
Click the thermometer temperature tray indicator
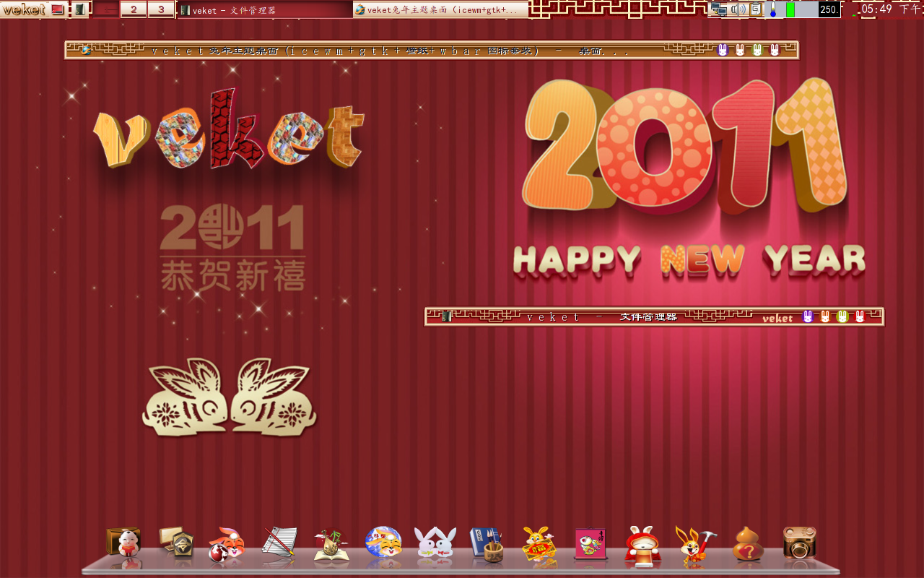click(772, 9)
